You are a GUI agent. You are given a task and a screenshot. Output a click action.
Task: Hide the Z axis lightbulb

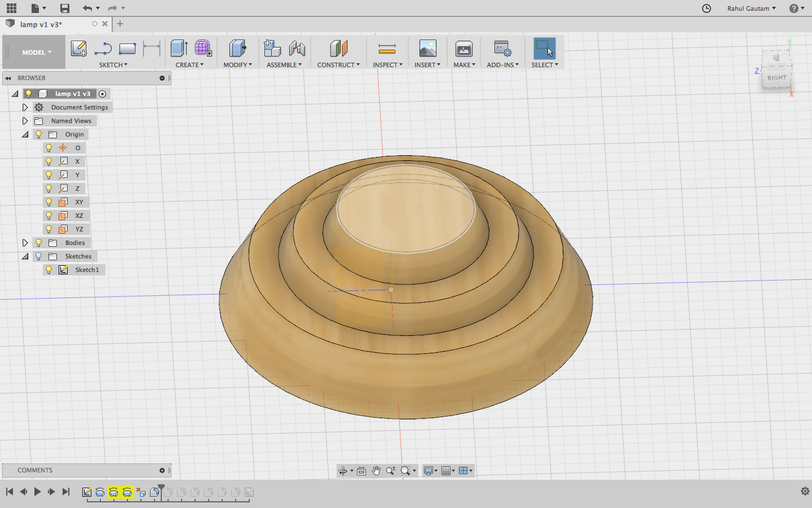point(49,189)
